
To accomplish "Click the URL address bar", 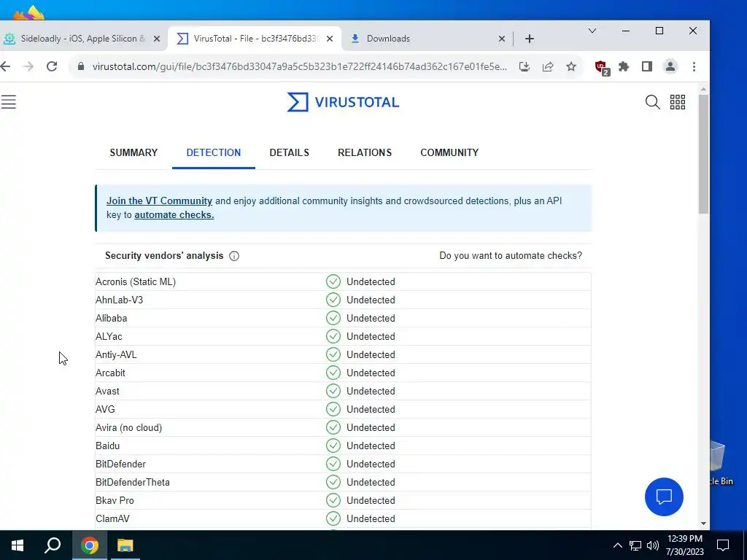I will 299,66.
